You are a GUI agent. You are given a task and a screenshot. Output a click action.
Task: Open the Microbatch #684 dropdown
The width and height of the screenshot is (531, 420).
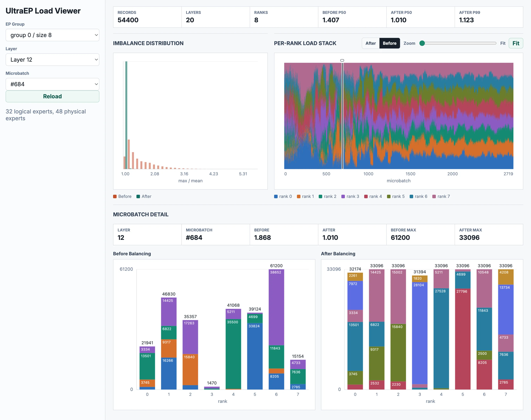[x=52, y=84]
